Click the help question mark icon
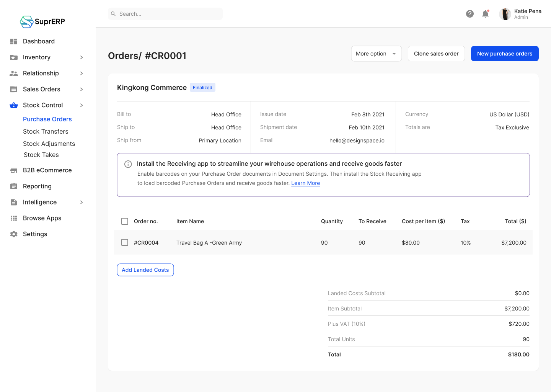The height and width of the screenshot is (392, 551). tap(470, 14)
